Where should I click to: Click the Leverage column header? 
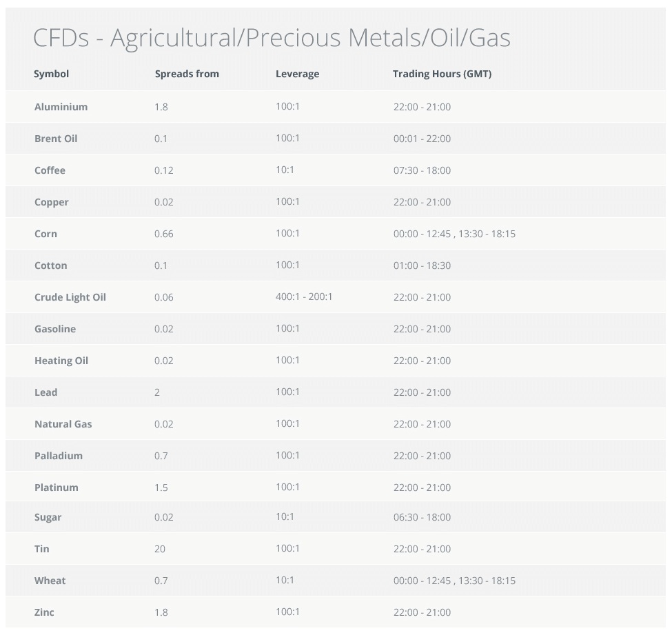click(297, 74)
